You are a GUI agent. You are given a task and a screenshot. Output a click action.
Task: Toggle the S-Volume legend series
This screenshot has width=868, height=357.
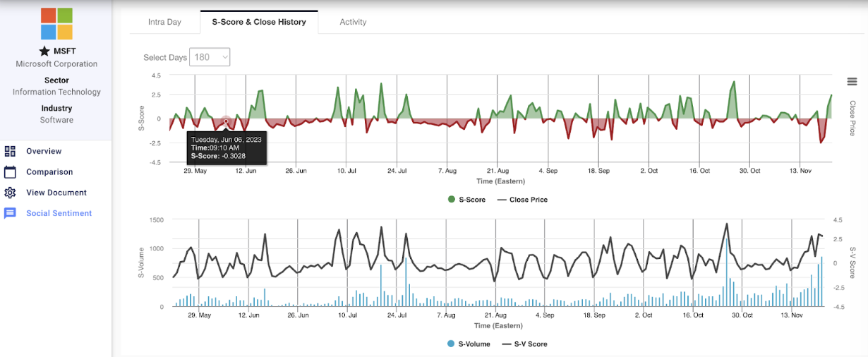tap(472, 344)
